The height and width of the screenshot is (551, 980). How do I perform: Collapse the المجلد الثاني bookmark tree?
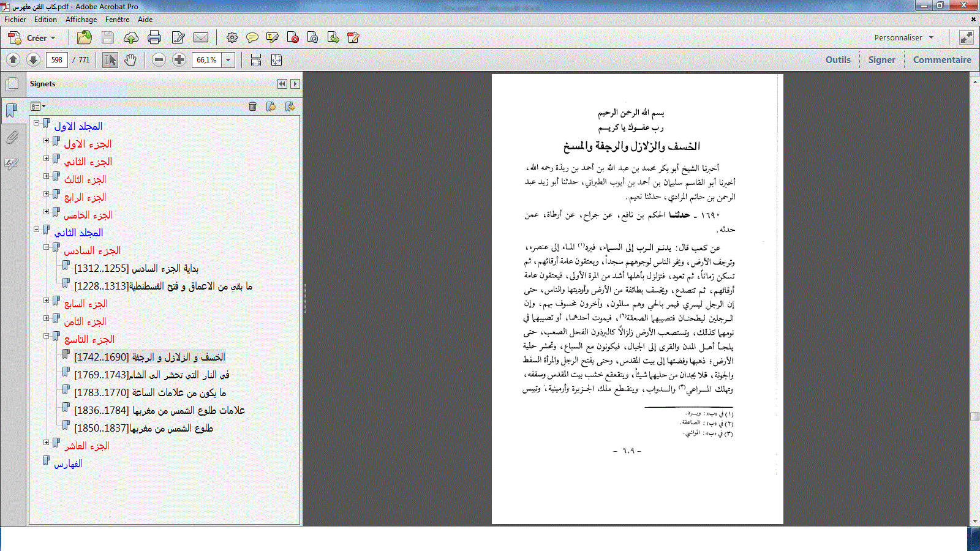(37, 229)
